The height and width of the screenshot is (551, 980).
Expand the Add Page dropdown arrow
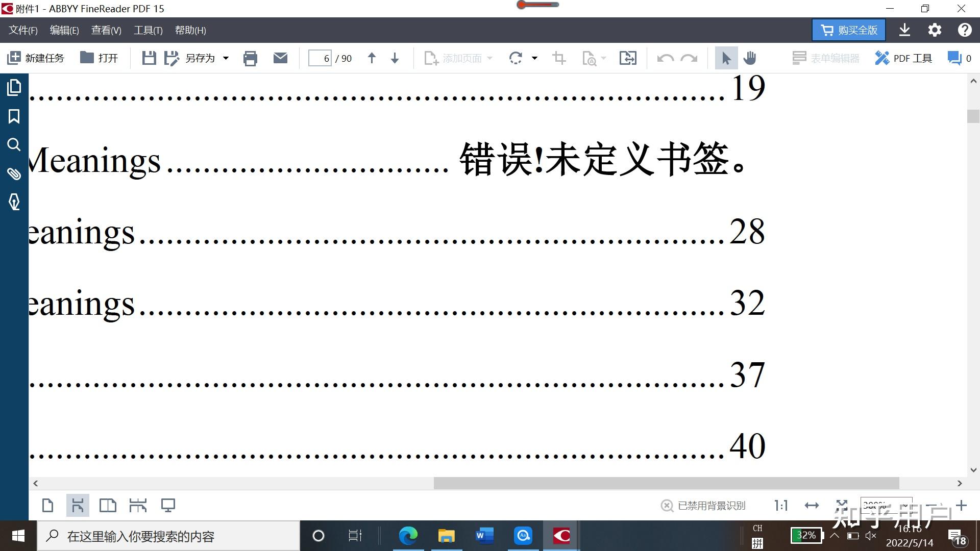(490, 58)
